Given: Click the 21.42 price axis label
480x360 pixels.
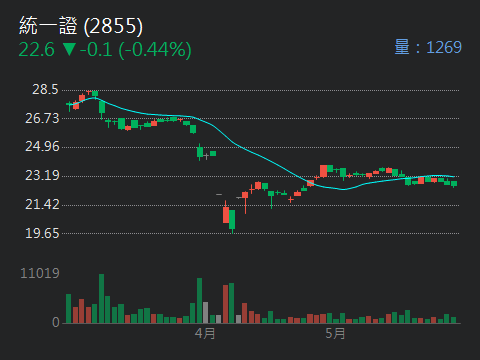Looking at the screenshot, I should click(x=42, y=205).
